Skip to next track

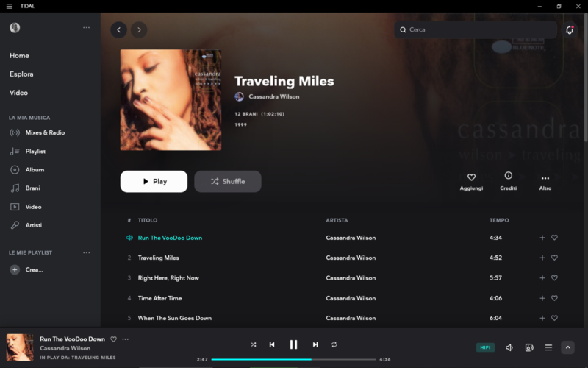click(315, 344)
